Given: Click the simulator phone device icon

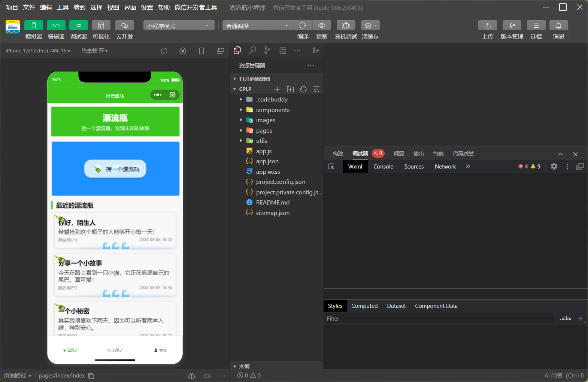Looking at the screenshot, I should (x=201, y=51).
